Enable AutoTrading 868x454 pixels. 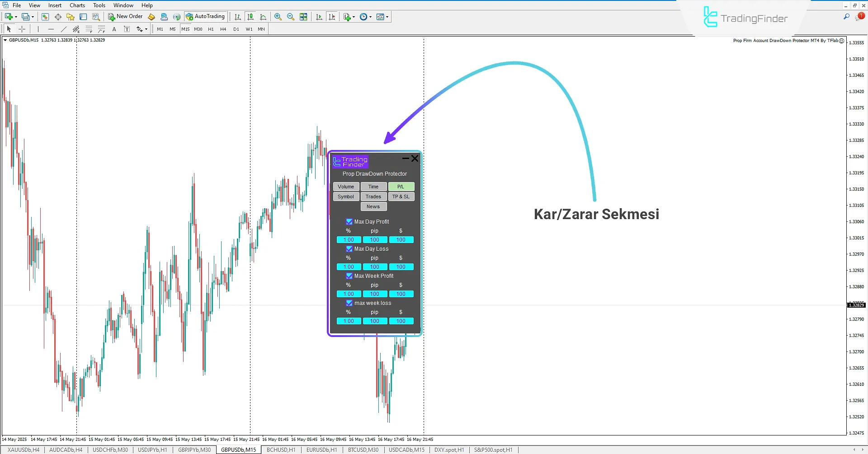pyautogui.click(x=206, y=16)
